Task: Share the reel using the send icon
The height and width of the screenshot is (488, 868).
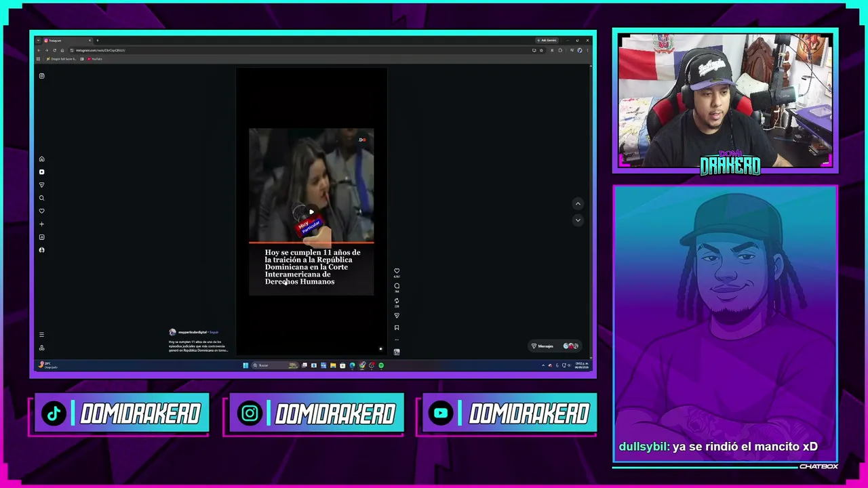Action: click(397, 316)
